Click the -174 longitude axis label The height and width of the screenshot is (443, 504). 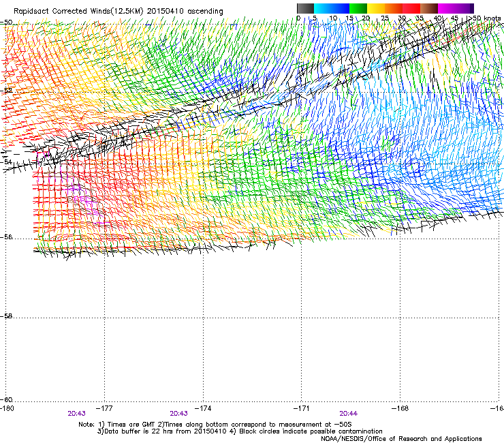click(203, 408)
